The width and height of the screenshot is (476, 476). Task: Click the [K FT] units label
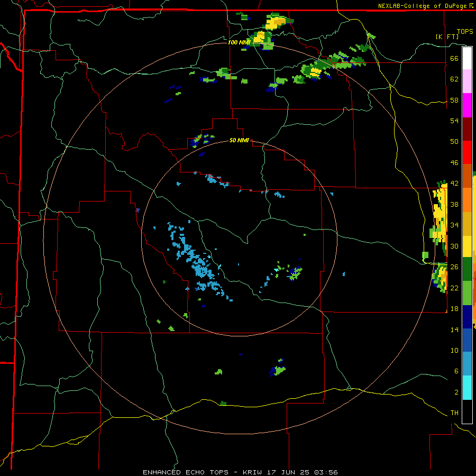tap(447, 37)
